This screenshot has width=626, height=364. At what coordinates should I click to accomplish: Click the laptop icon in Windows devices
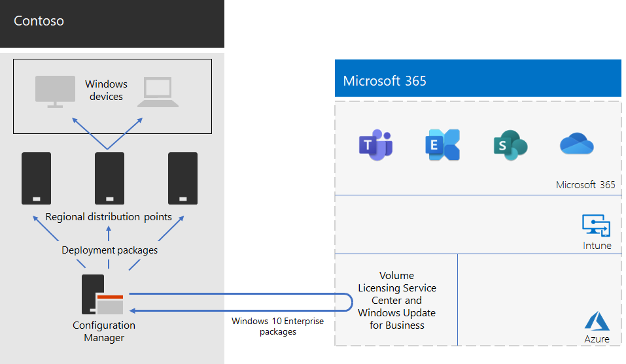pos(158,92)
